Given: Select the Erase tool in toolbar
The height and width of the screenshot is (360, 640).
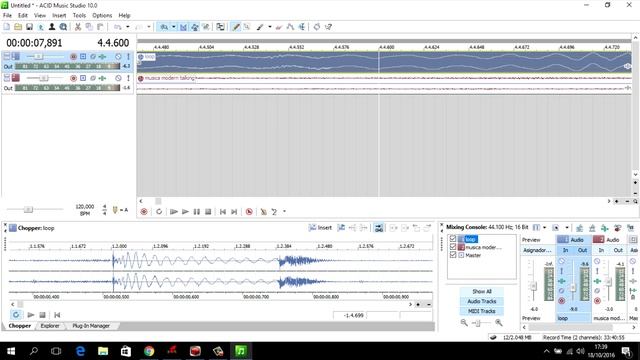Looking at the screenshot, I should (279, 27).
